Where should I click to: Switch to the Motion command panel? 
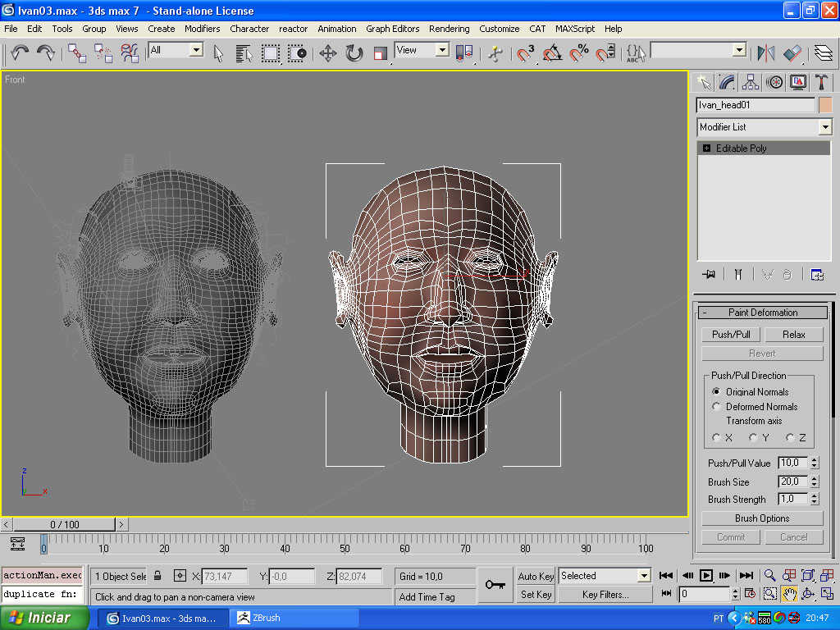coord(774,82)
